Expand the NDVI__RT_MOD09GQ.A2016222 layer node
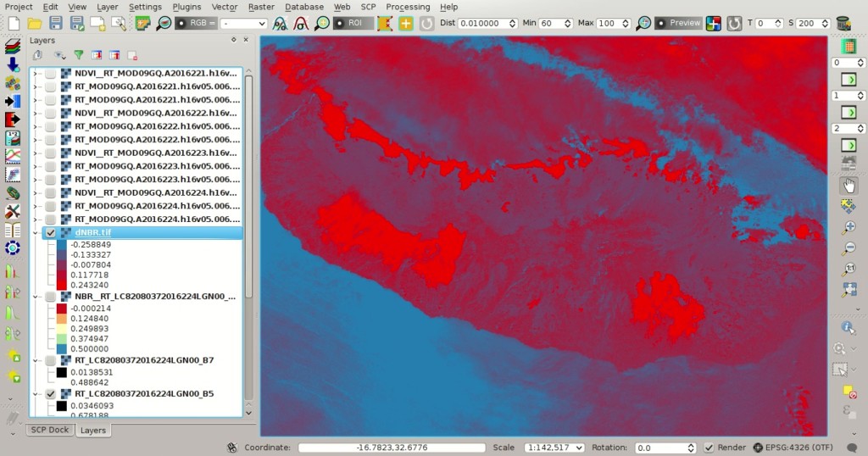This screenshot has width=868, height=456. 36,114
